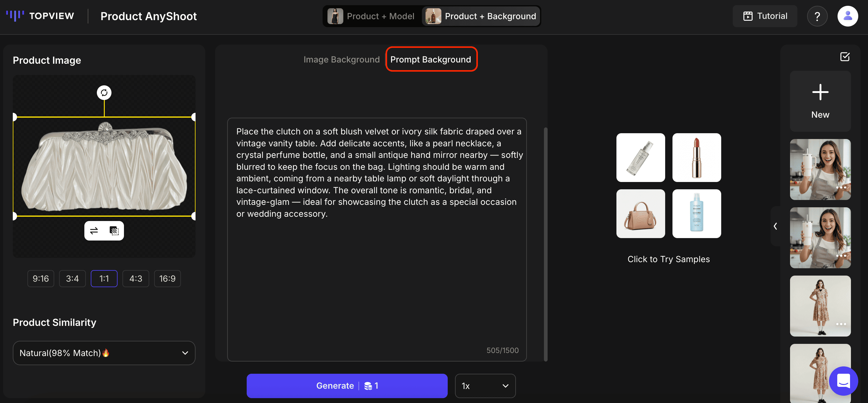Choose the 4:3 aspect ratio
The image size is (868, 403).
click(x=136, y=279)
